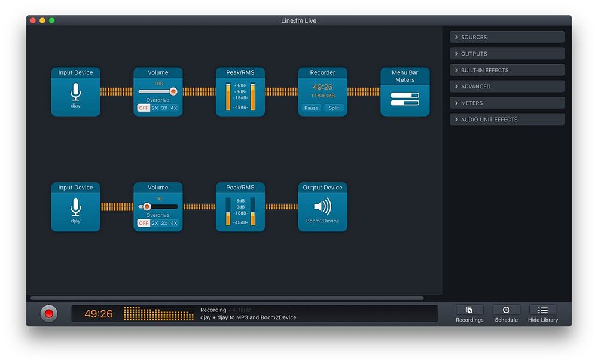598x364 pixels.
Task: Click the top Volume slider knob at 100
Action: coord(173,91)
